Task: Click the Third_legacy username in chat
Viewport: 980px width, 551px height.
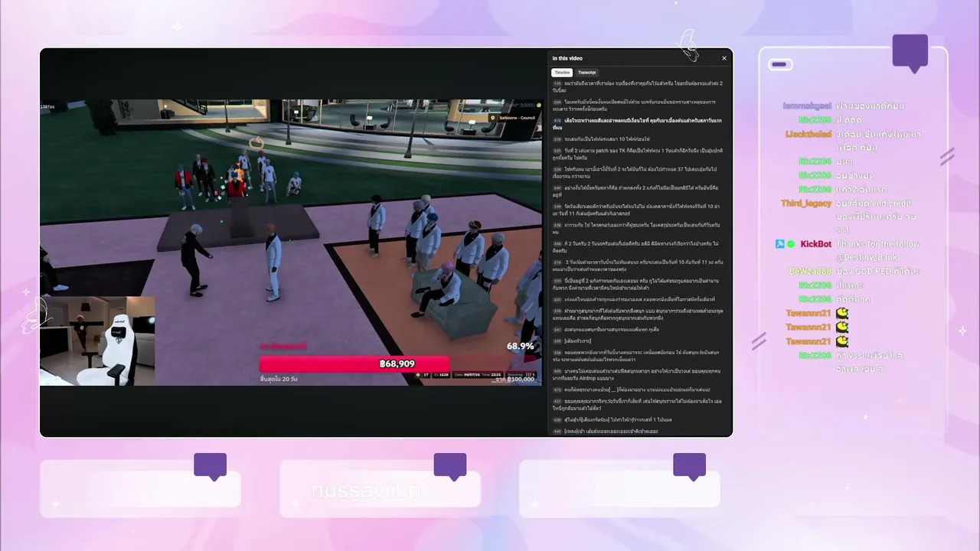Action: (x=806, y=204)
